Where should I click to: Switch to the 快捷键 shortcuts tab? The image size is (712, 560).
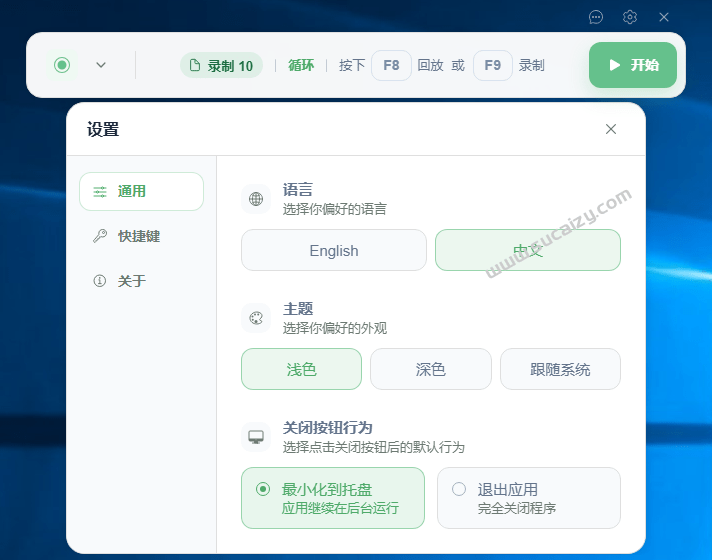pyautogui.click(x=141, y=236)
